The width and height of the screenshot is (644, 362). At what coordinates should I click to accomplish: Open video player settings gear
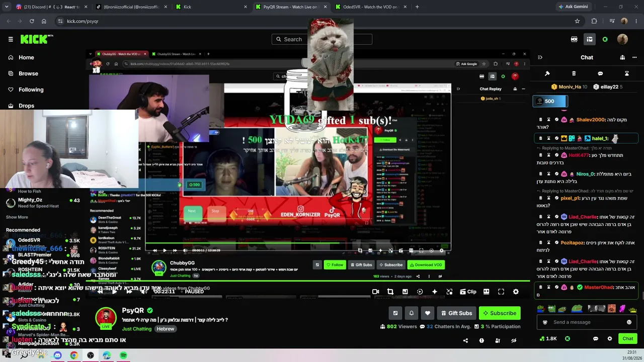pyautogui.click(x=516, y=292)
